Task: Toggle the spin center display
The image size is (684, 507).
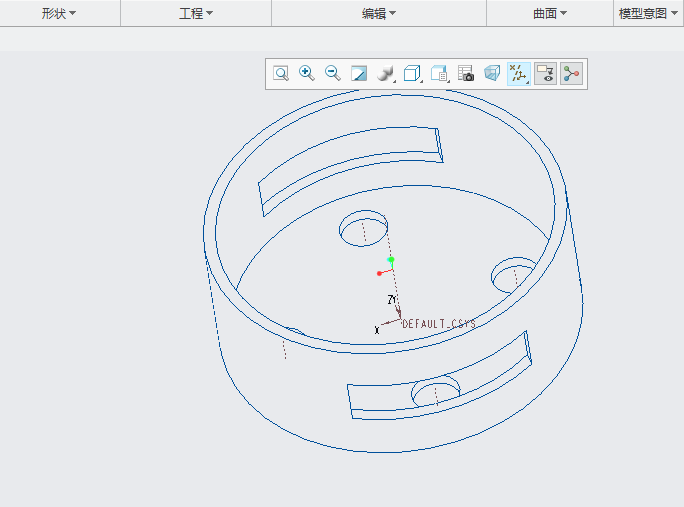Action: [x=571, y=74]
